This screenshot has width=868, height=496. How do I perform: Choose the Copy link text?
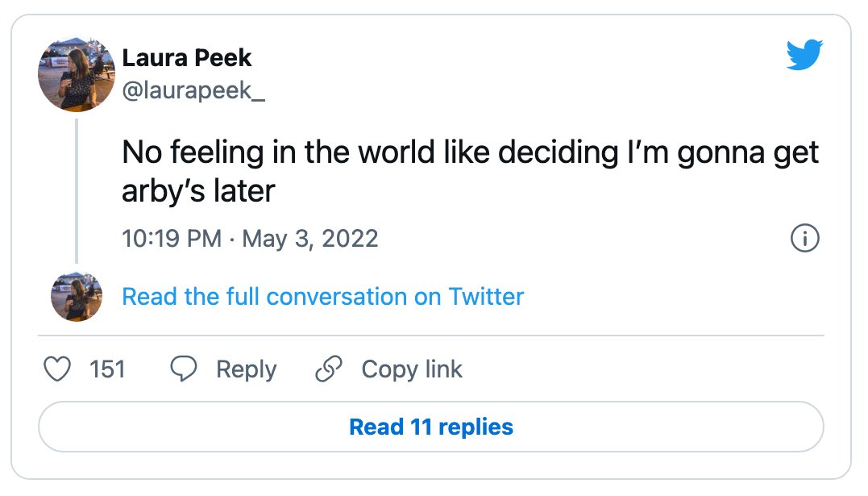click(412, 369)
